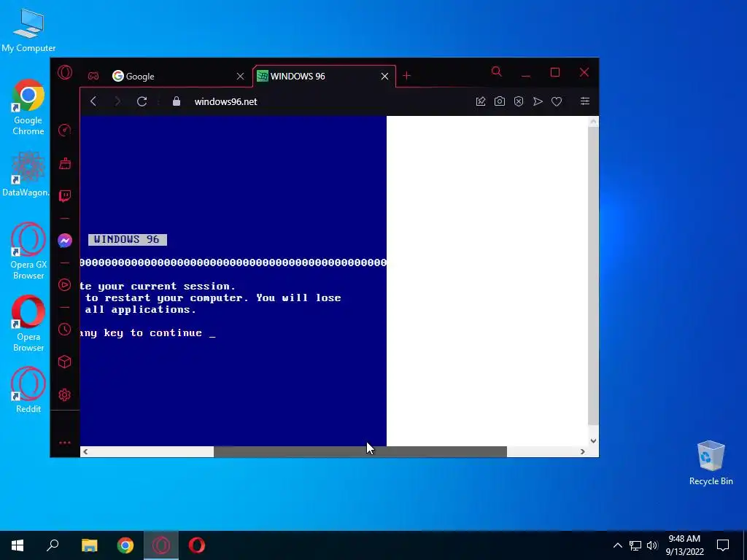747x560 pixels.
Task: Open the ad blocker shield icon
Action: point(519,101)
